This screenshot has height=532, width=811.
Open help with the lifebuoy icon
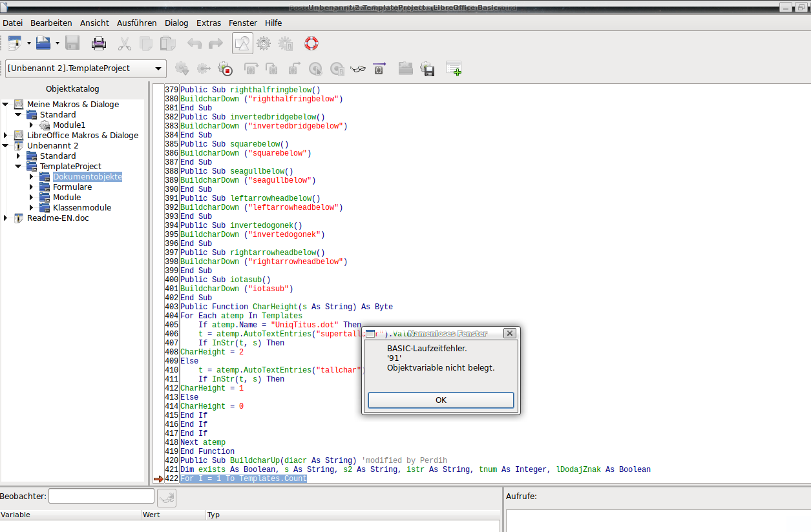pyautogui.click(x=311, y=43)
